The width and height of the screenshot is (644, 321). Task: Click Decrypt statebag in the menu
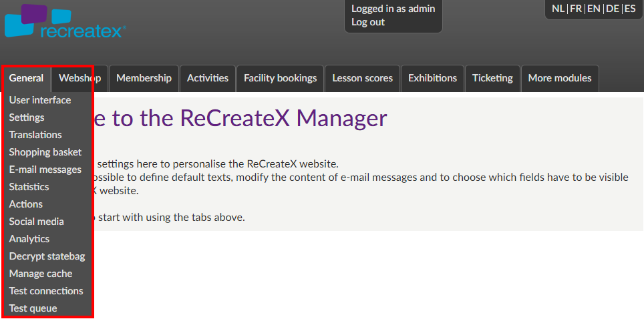click(47, 256)
